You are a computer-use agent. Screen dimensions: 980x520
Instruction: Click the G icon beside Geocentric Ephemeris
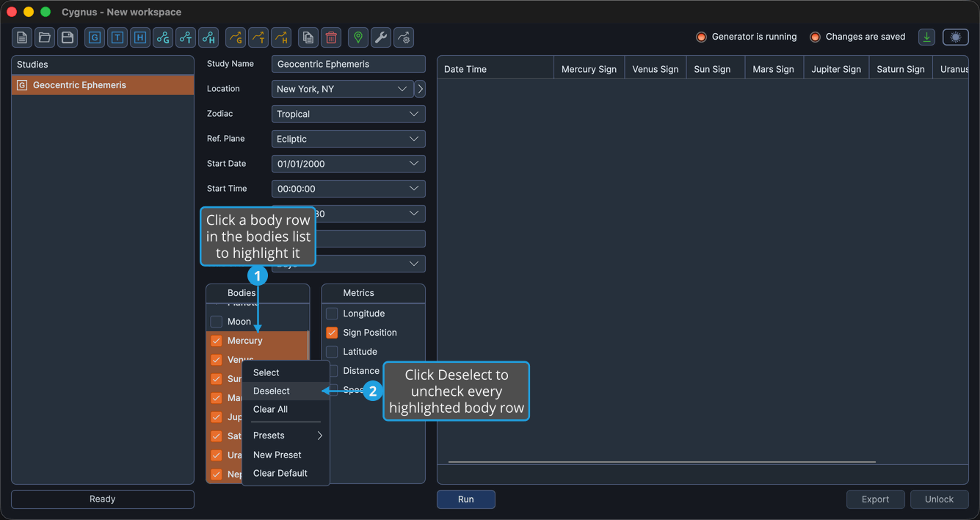[22, 85]
